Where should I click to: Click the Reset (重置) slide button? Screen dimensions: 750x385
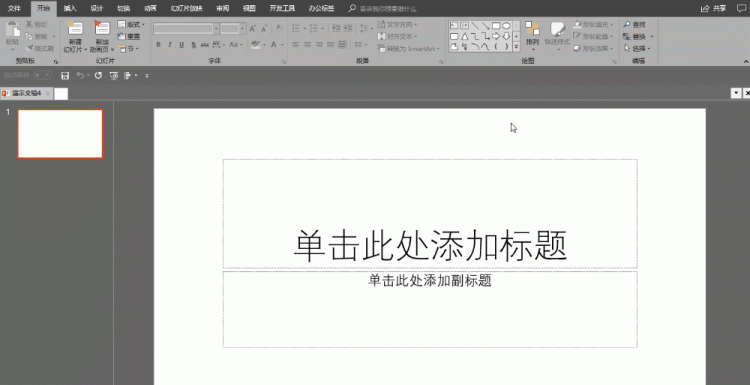pos(129,36)
